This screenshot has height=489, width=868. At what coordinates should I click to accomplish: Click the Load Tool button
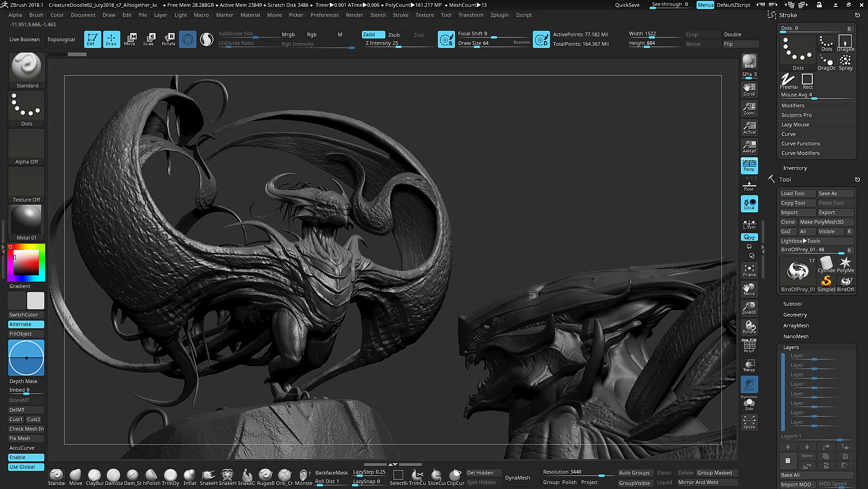pyautogui.click(x=797, y=193)
